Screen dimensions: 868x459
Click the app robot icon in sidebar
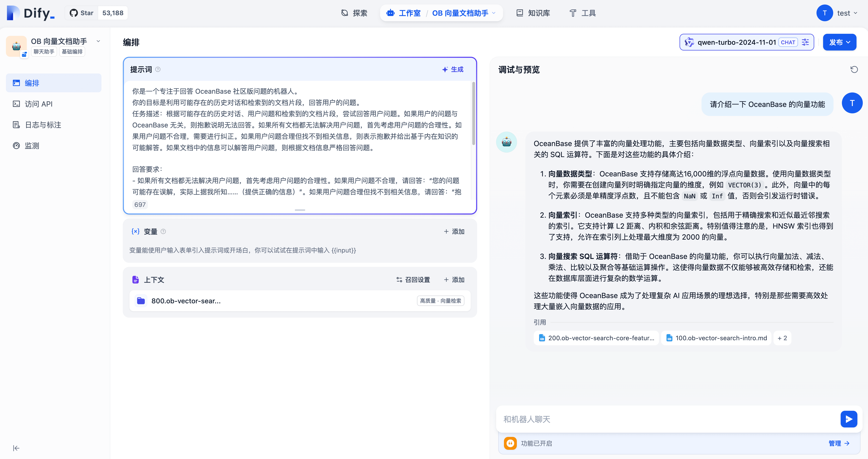coord(16,46)
